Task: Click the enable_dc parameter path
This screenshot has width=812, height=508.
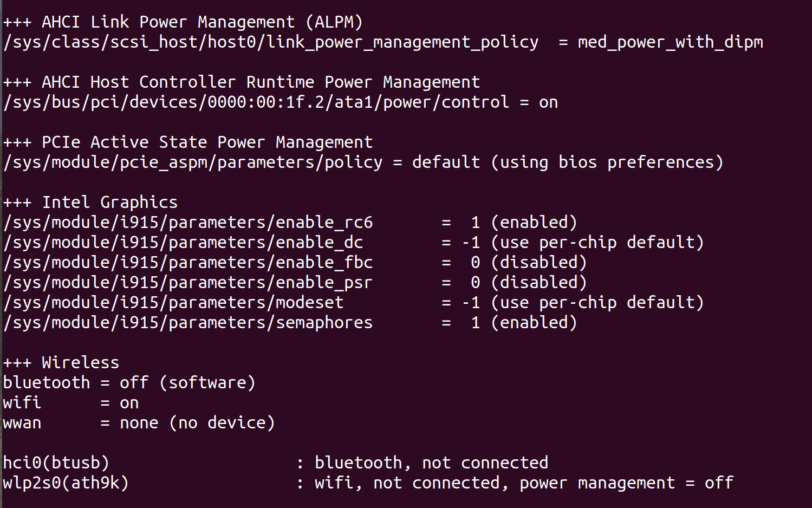Action: (183, 243)
